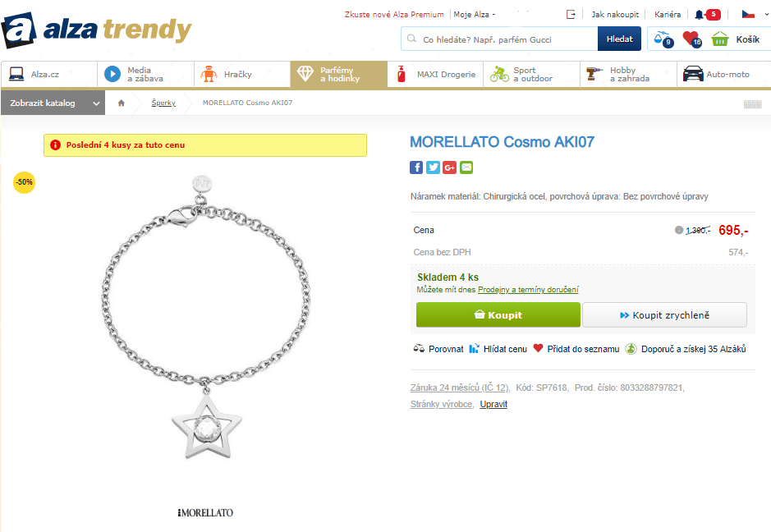Screen dimensions: 771x532
Task: Open Parfémy a hodinky category tab
Action: [339, 74]
